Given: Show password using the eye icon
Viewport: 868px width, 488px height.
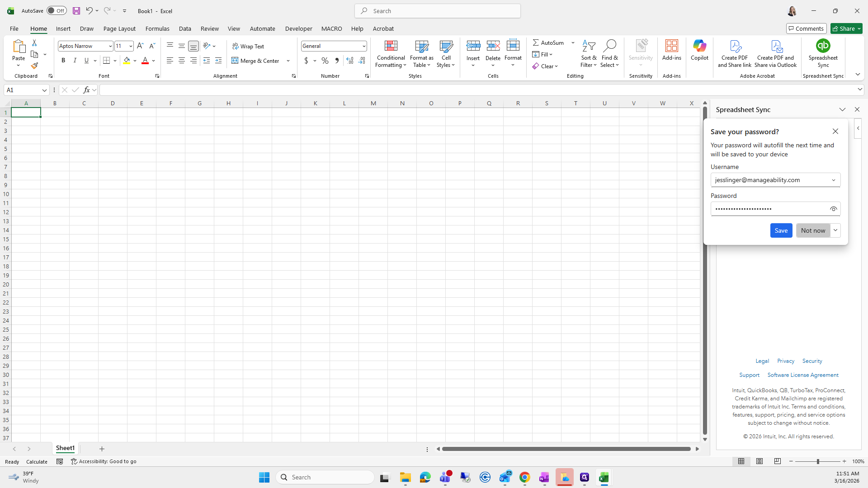Looking at the screenshot, I should click(x=833, y=209).
